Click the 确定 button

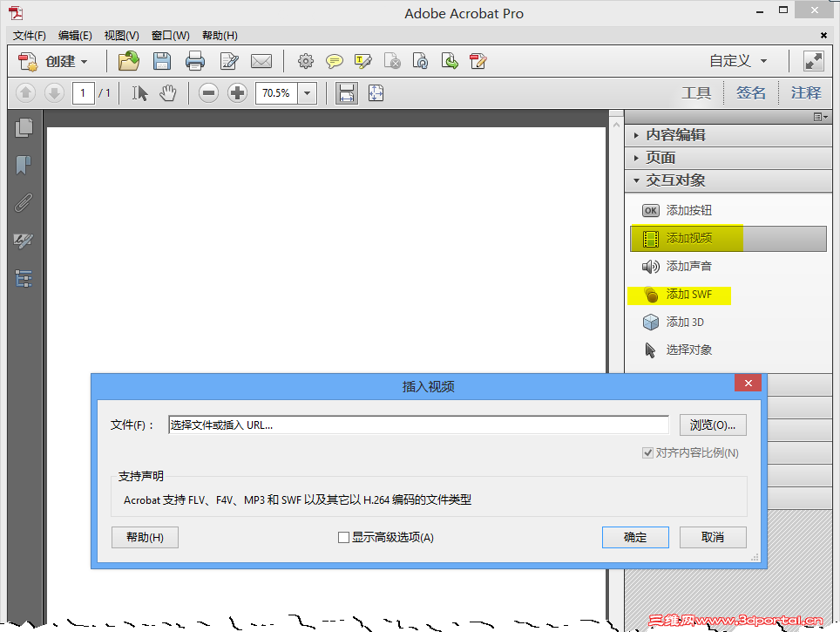[x=635, y=537]
